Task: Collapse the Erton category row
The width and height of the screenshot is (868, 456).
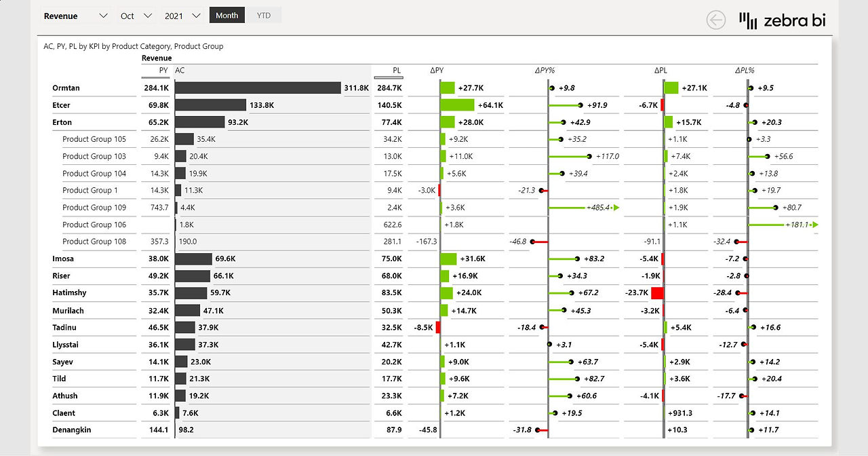Action: (x=62, y=122)
